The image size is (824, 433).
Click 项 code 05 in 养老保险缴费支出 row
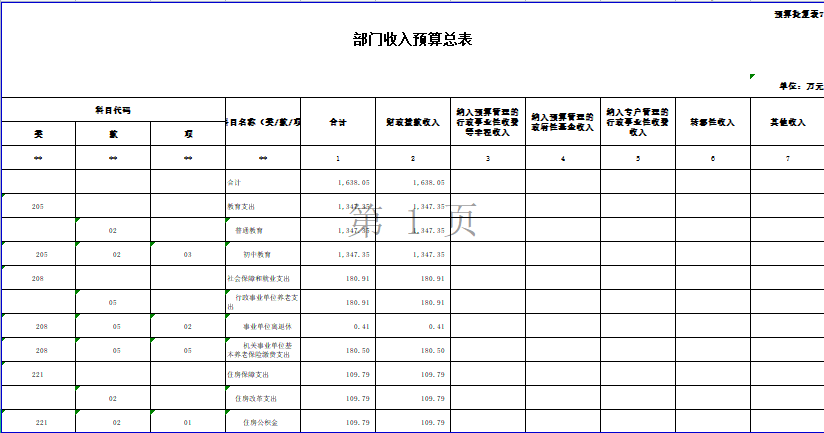188,350
